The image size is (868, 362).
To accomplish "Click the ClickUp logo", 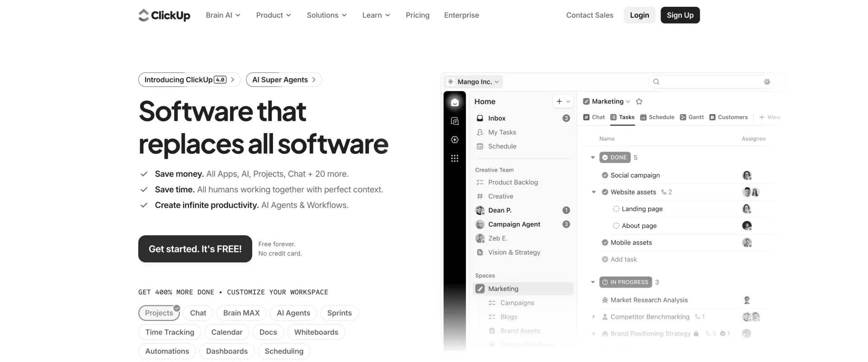I will (164, 15).
